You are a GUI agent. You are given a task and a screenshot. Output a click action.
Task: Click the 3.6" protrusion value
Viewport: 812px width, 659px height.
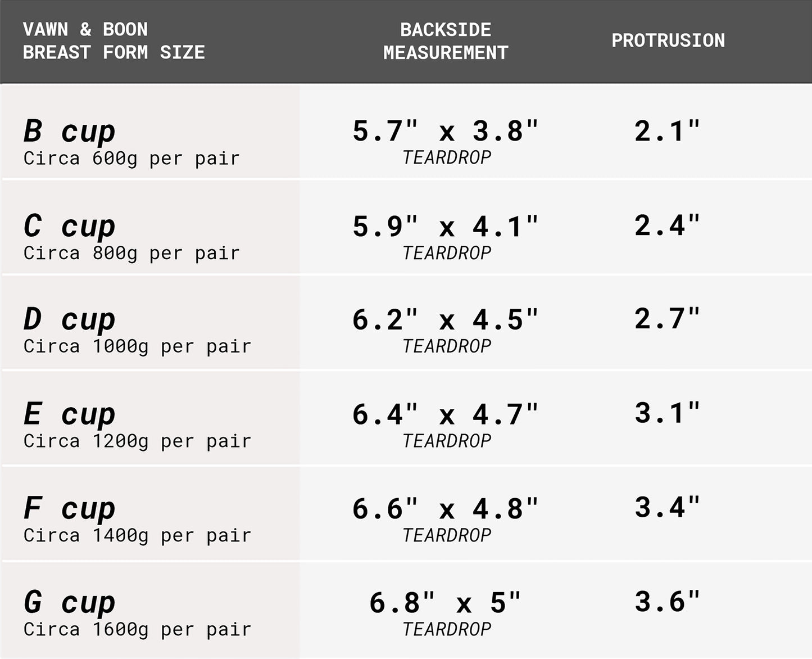(668, 602)
